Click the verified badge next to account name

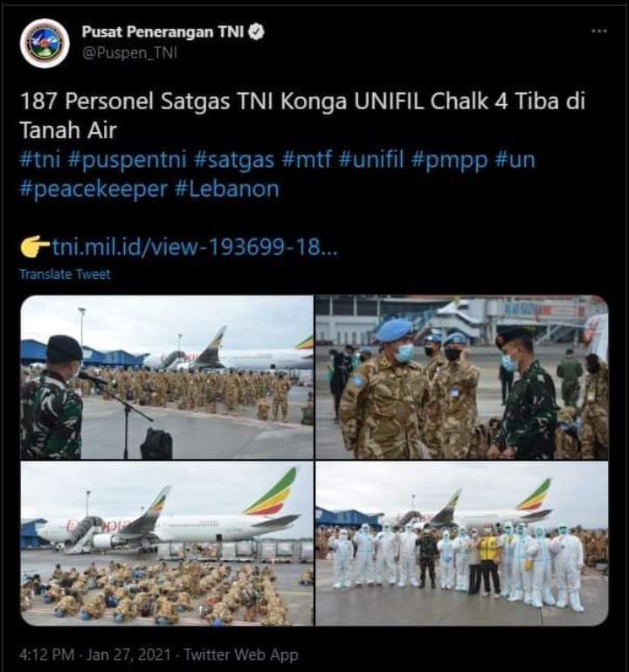click(256, 31)
